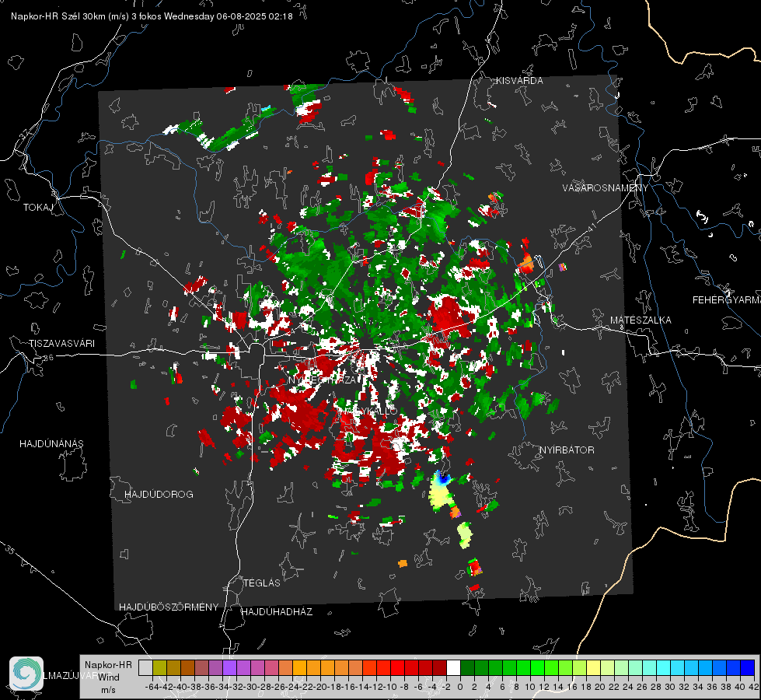The width and height of the screenshot is (761, 700).
Task: Pick the dark blue rightmost legend swatch
Action: [748, 667]
